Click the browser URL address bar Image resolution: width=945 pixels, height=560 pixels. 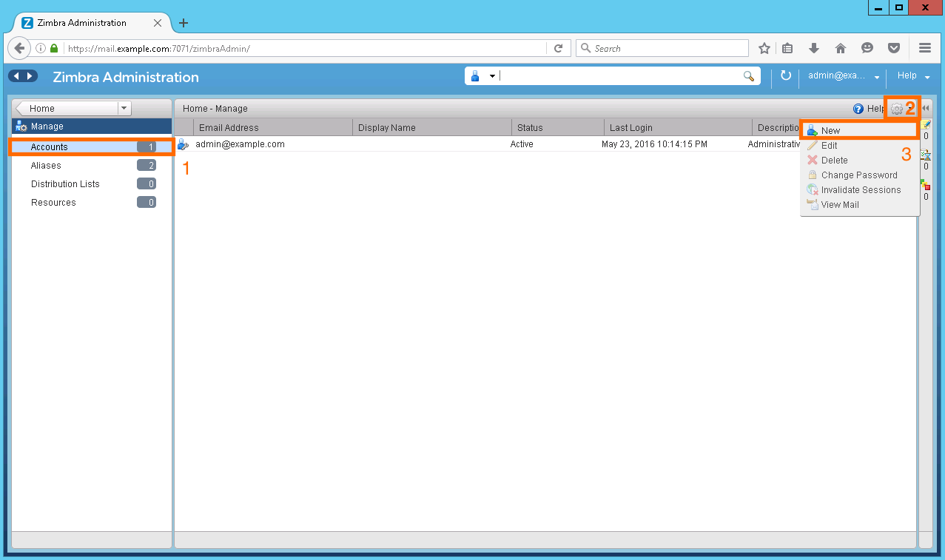(306, 48)
